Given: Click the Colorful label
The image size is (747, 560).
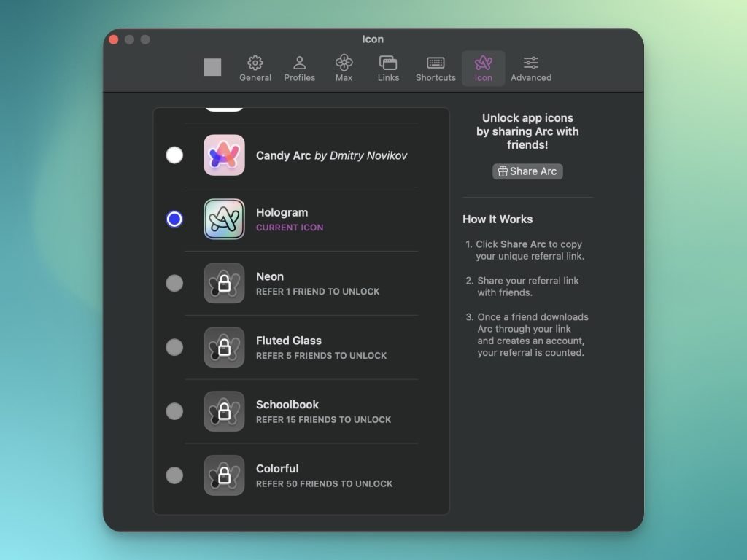Looking at the screenshot, I should (x=277, y=469).
